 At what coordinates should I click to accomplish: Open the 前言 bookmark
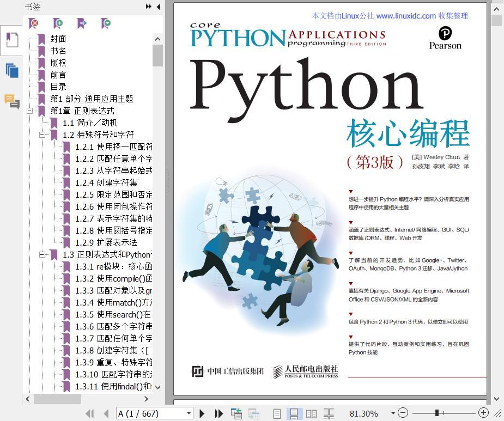(x=58, y=75)
